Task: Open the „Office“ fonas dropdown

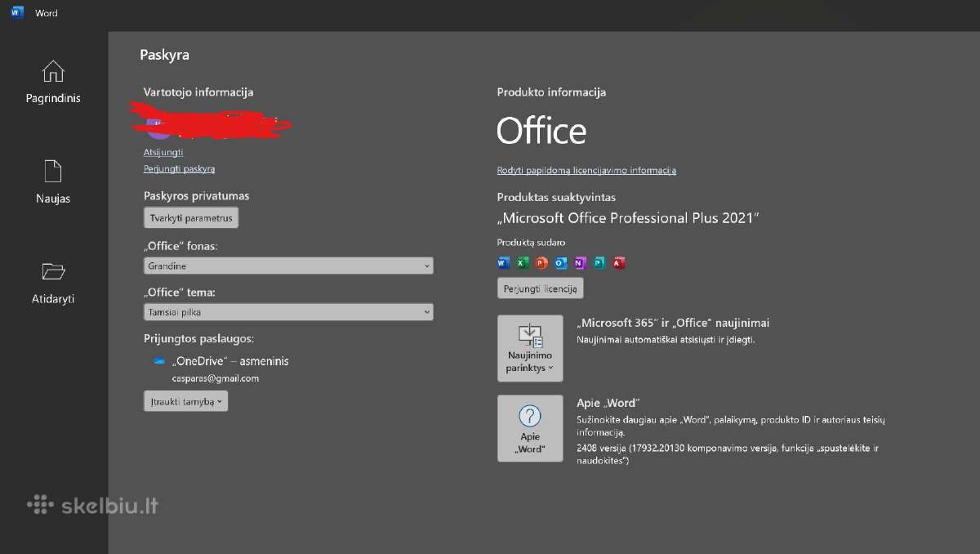Action: pos(288,266)
